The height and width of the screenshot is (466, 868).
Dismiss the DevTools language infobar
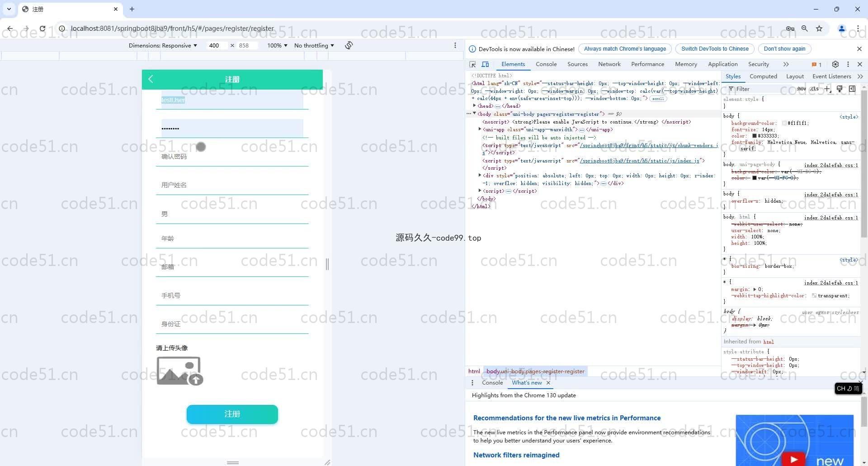[859, 49]
